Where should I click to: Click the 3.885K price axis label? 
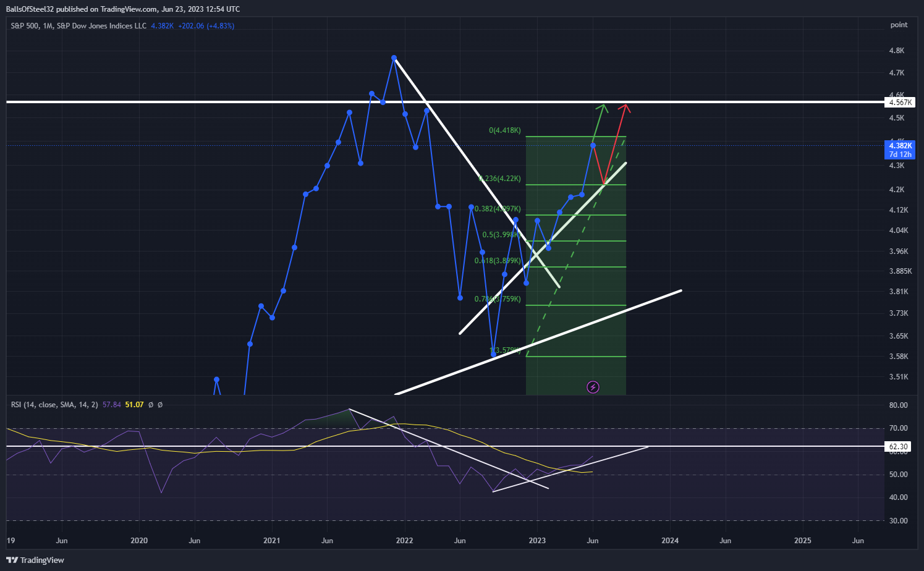[x=901, y=271]
